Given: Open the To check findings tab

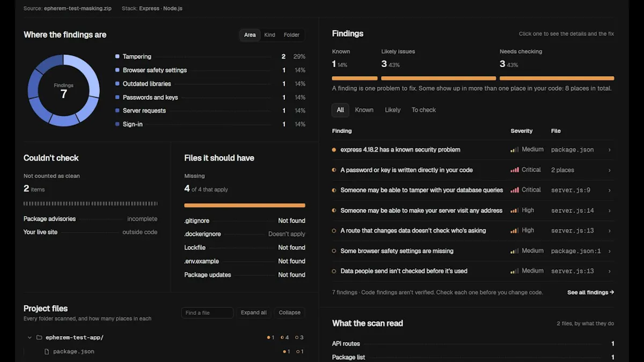Looking at the screenshot, I should [x=423, y=110].
